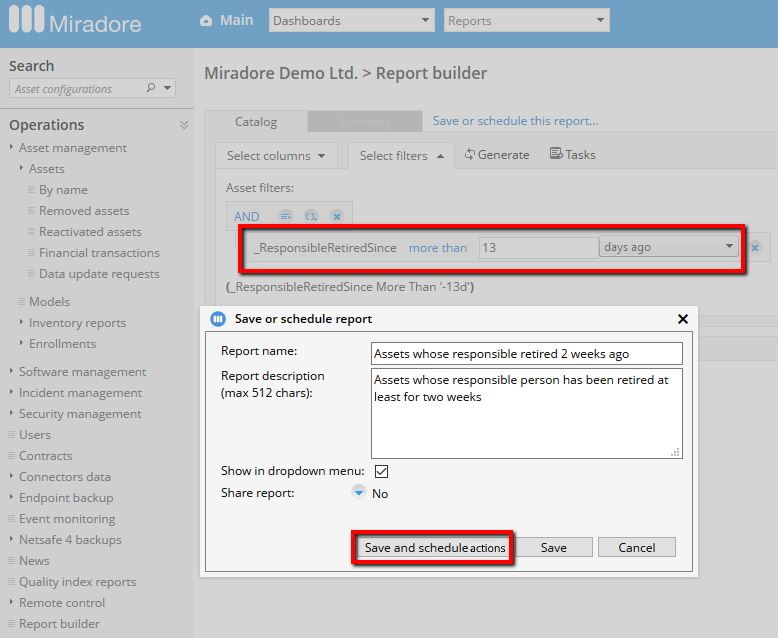The height and width of the screenshot is (638, 778).
Task: Open Endpoint backup section
Action: [x=66, y=498]
